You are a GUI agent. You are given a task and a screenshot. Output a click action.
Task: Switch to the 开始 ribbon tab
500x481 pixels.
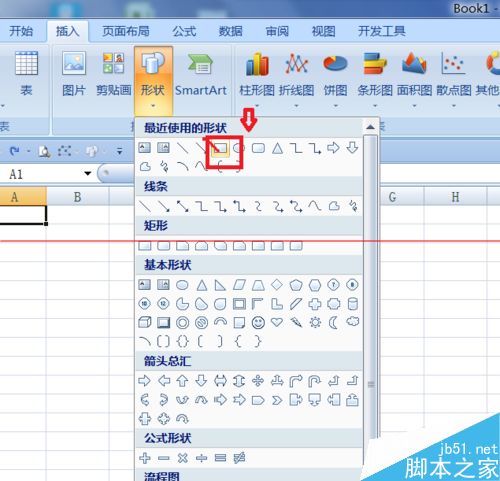coord(21,31)
